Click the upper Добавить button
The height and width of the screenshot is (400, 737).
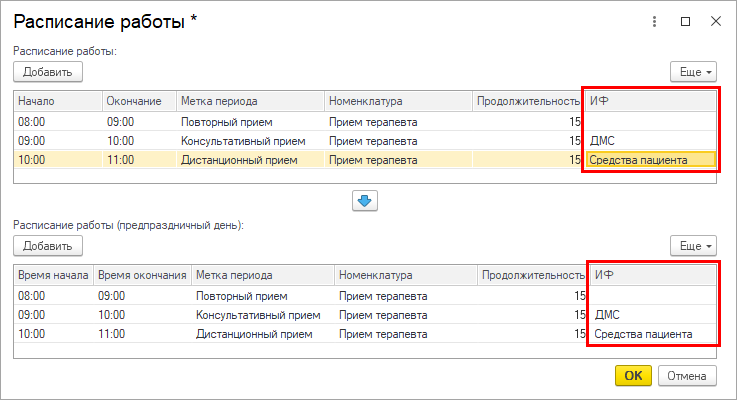pos(48,72)
